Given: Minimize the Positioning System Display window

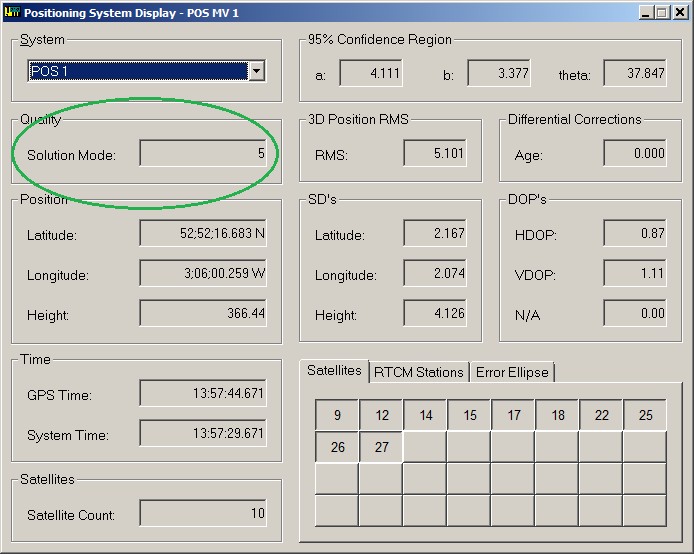Looking at the screenshot, I should point(646,12).
